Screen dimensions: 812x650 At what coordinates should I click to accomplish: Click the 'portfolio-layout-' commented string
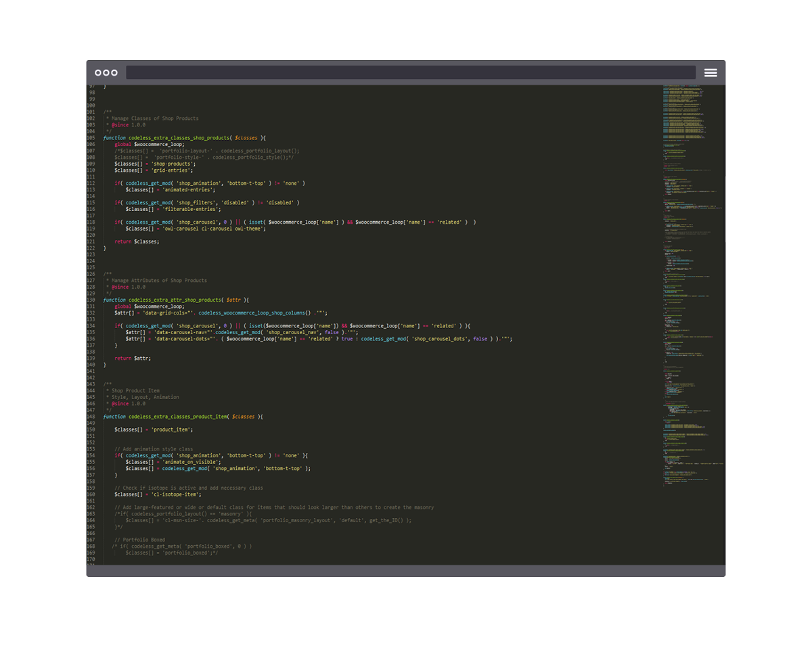point(185,151)
